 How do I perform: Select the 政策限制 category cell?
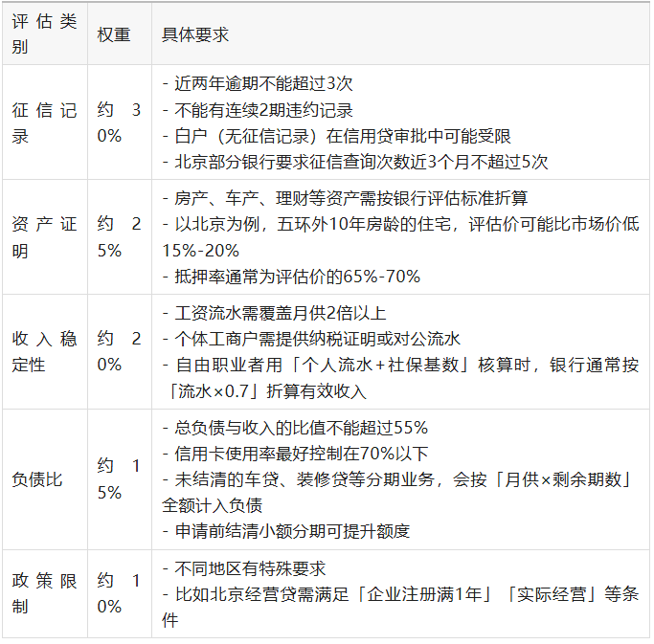point(44,593)
